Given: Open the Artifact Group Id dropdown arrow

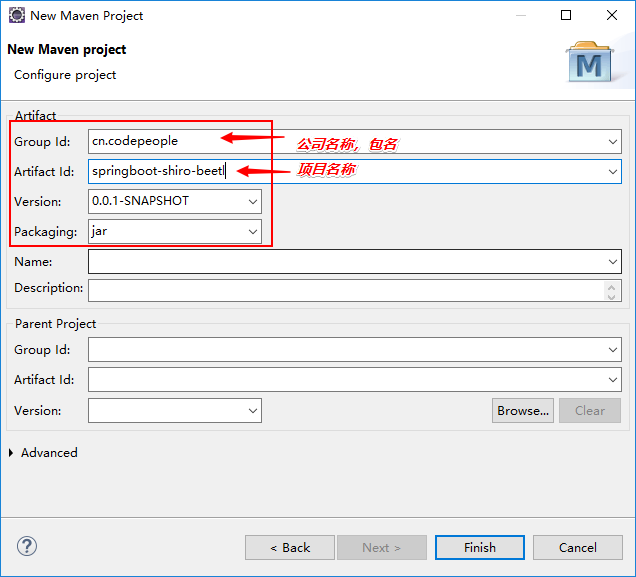Looking at the screenshot, I should pos(612,142).
